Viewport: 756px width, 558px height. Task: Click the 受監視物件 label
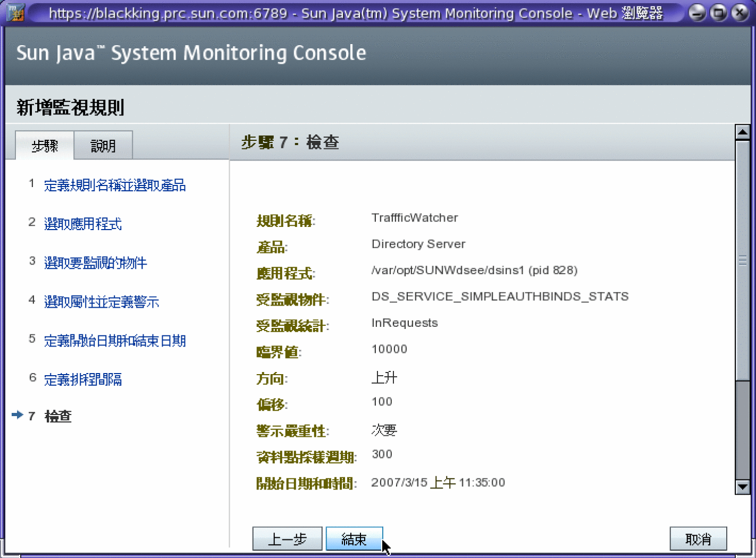(292, 300)
